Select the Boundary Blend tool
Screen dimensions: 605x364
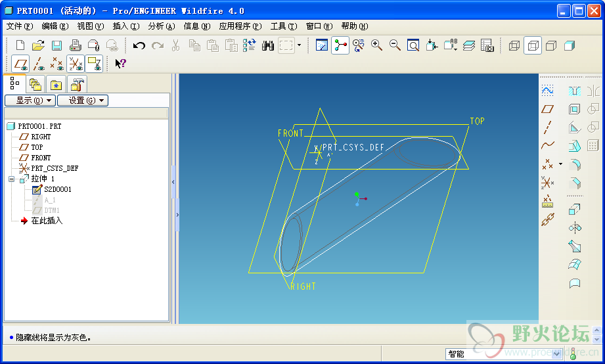click(x=575, y=264)
